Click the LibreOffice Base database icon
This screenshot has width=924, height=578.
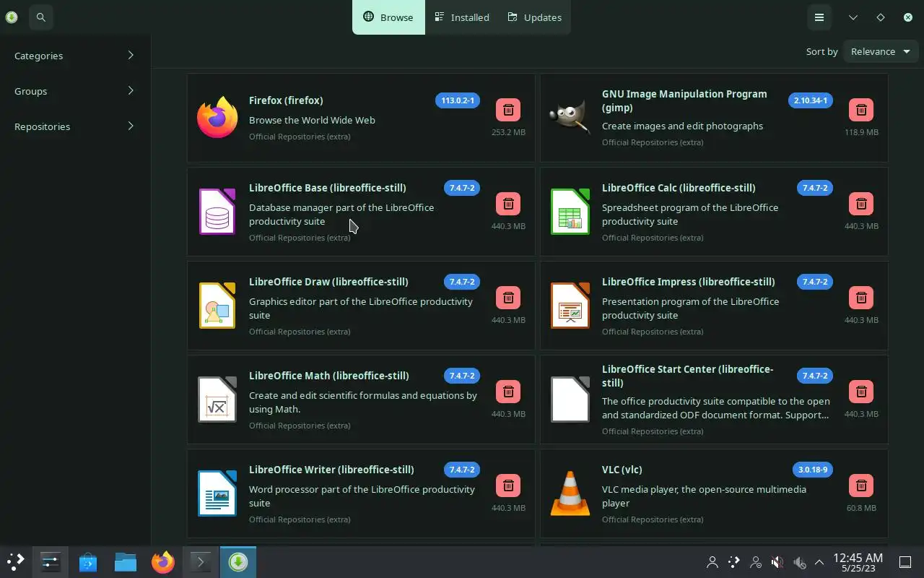click(x=217, y=212)
